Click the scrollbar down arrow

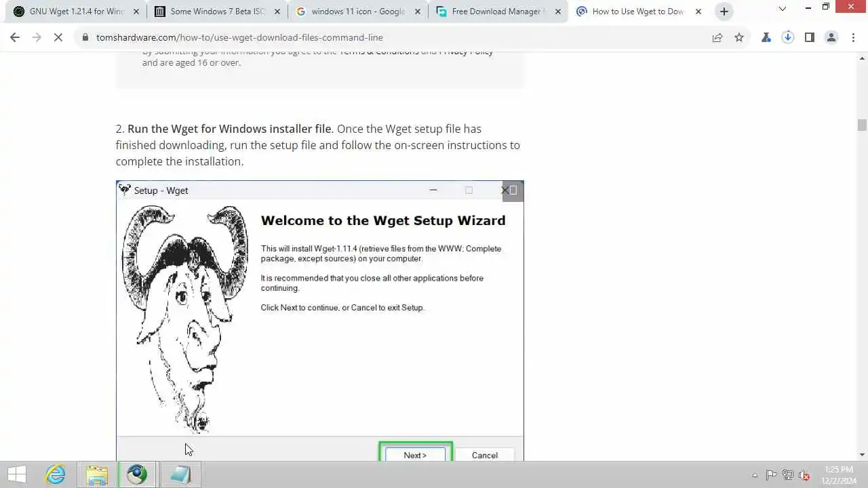[862, 455]
